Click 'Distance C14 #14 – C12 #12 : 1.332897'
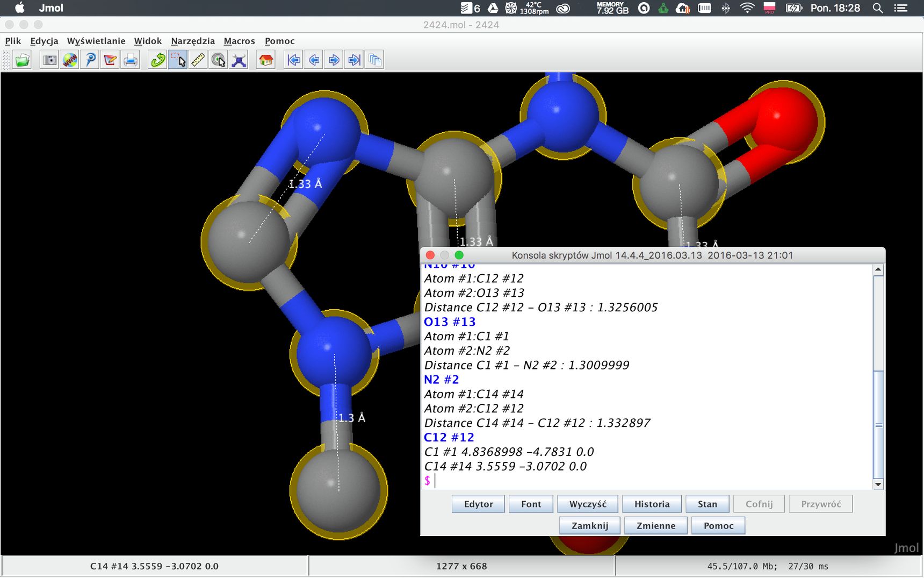Viewport: 924px width, 578px height. coord(537,423)
